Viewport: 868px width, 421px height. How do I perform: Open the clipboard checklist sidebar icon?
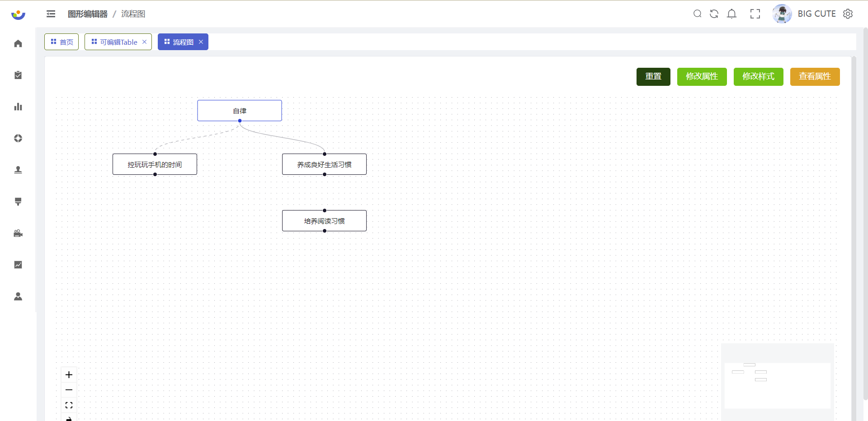click(18, 75)
